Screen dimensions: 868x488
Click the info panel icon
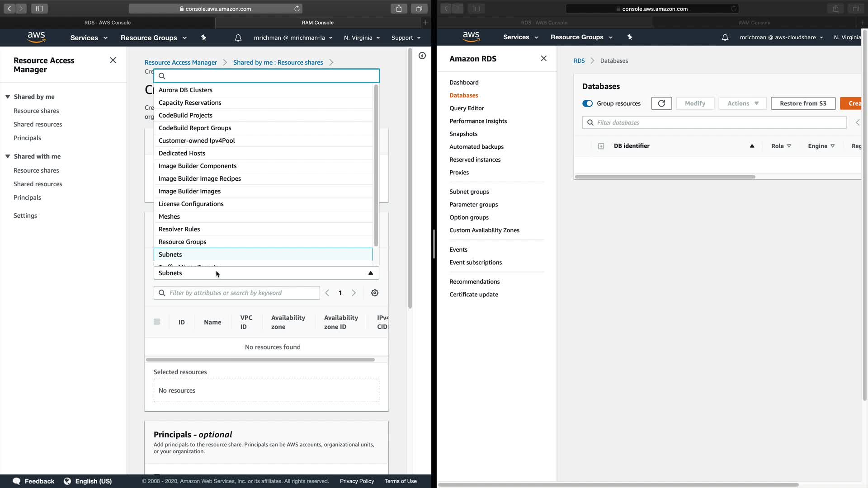click(422, 56)
